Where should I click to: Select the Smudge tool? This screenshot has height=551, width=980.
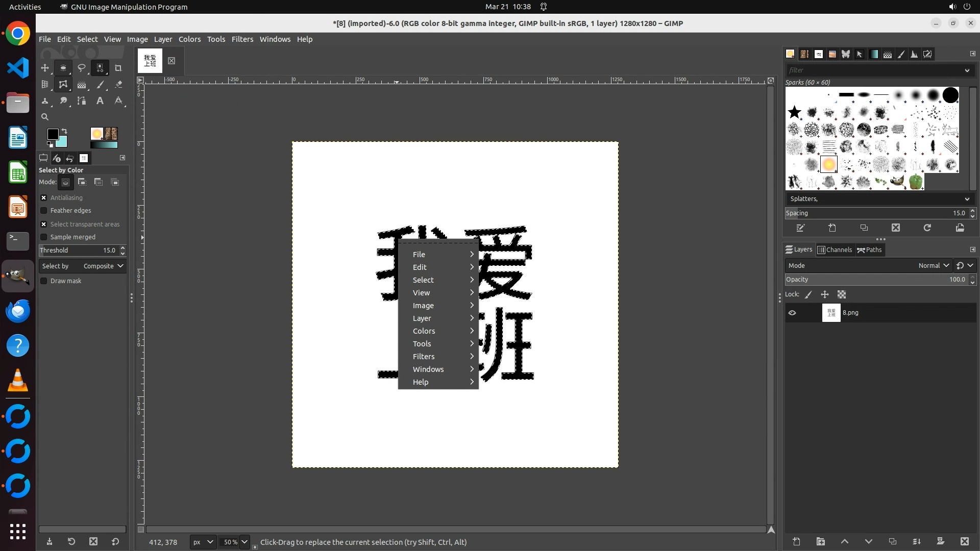63,101
